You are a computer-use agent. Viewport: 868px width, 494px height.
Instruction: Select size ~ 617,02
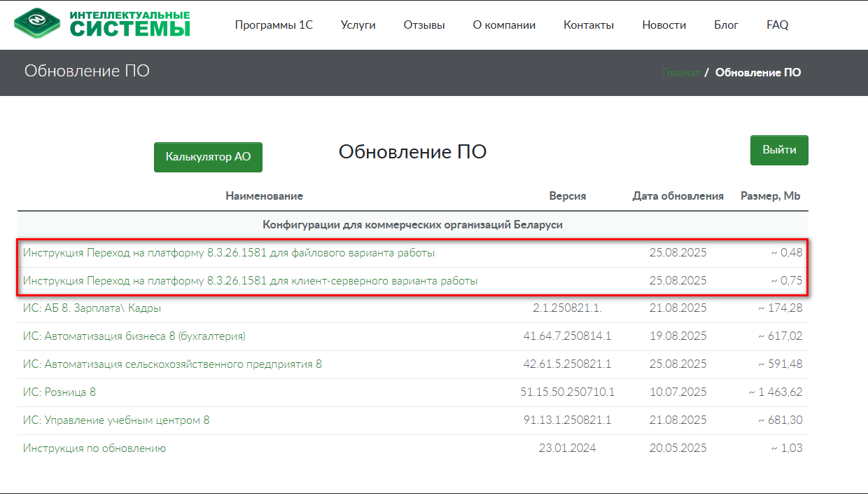[x=780, y=336]
